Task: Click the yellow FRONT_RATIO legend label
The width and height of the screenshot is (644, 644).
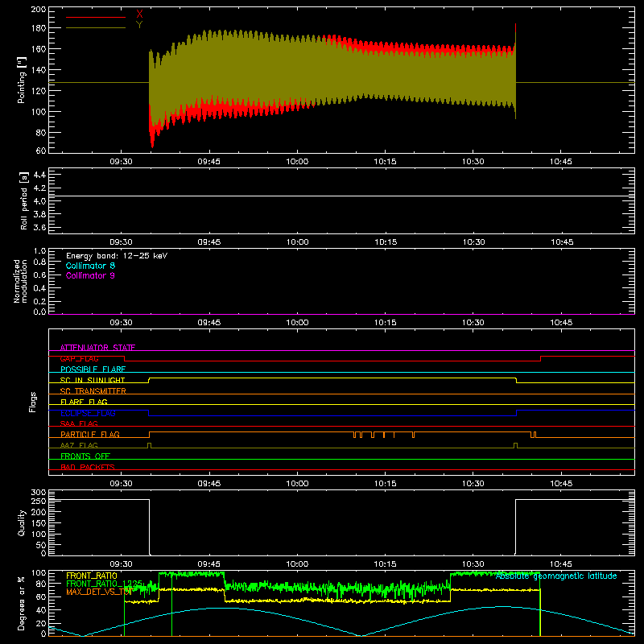Action: [x=92, y=576]
